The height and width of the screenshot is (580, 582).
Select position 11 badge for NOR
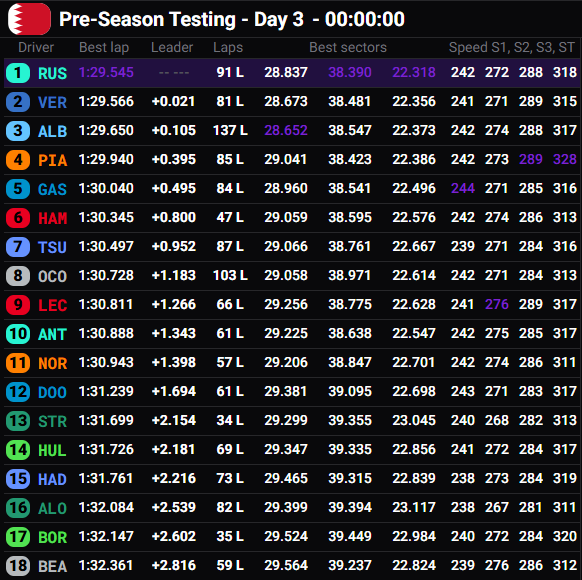[18, 363]
